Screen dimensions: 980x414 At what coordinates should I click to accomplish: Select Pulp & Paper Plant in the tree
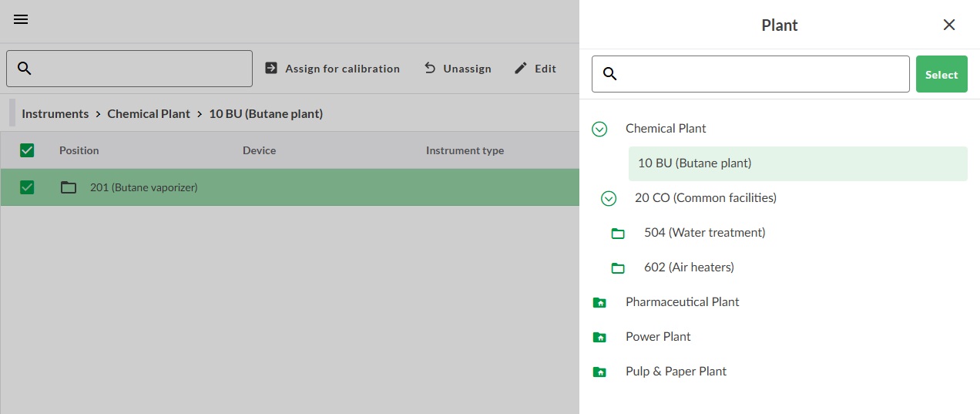click(676, 372)
